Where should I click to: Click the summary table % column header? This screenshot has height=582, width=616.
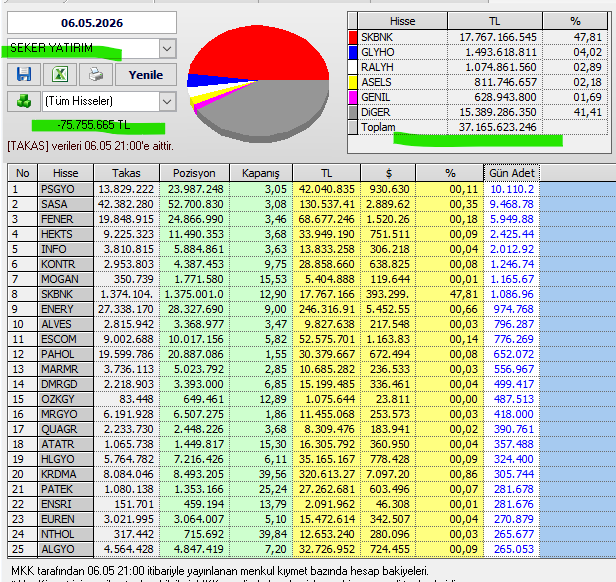(575, 21)
